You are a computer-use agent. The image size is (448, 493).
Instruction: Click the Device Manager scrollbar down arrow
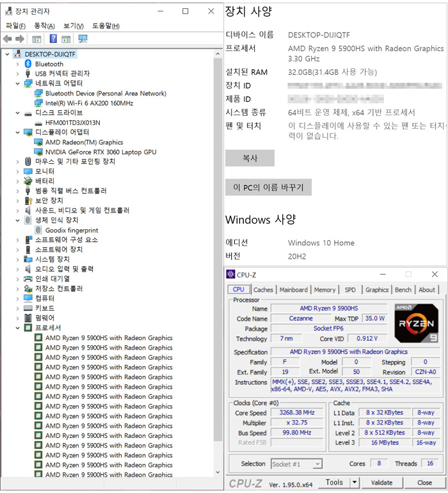218,473
